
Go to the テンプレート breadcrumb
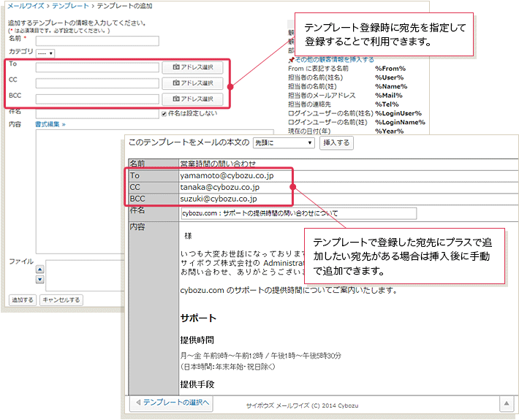pos(72,6)
